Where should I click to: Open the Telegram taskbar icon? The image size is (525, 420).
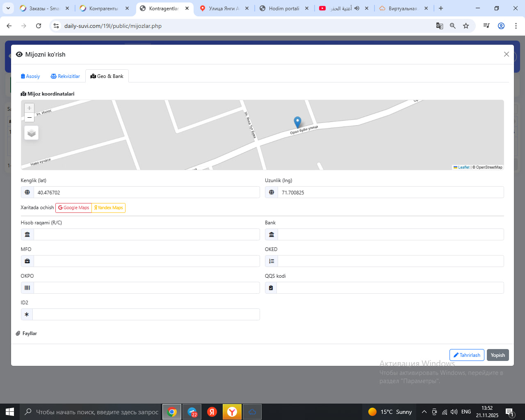point(192,412)
